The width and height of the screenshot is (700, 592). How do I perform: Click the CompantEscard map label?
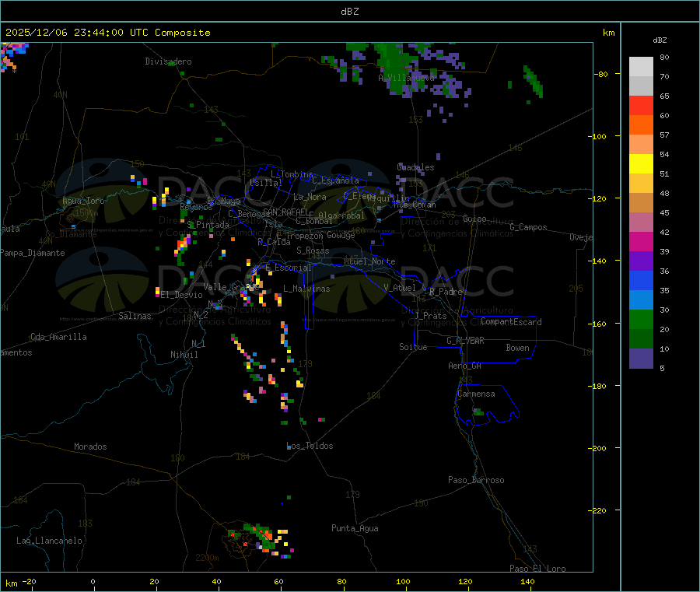click(x=511, y=322)
